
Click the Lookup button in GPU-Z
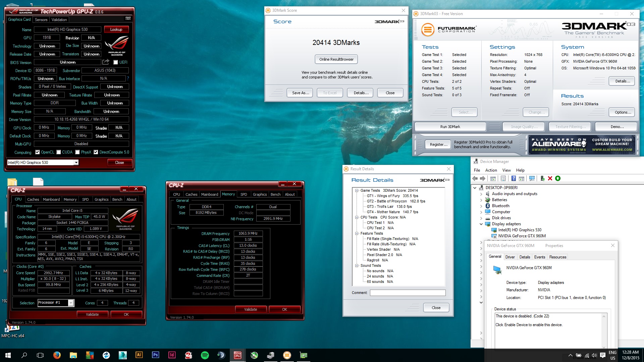[x=116, y=29]
